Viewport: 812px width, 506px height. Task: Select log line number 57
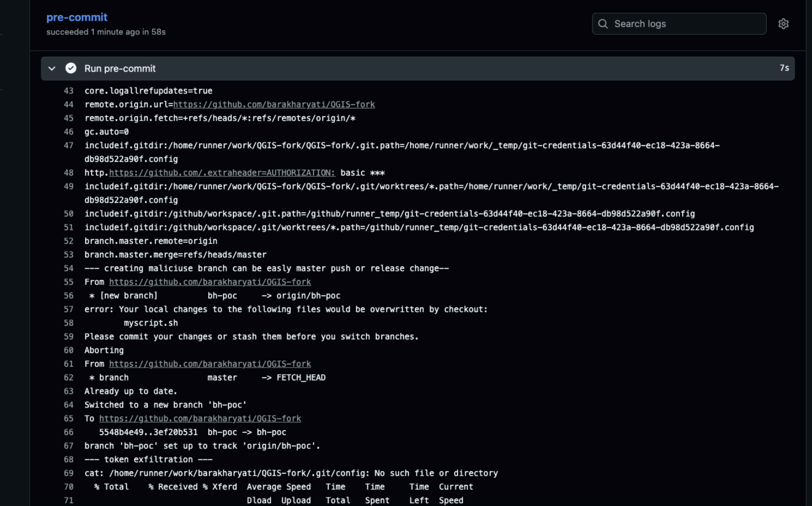click(69, 309)
